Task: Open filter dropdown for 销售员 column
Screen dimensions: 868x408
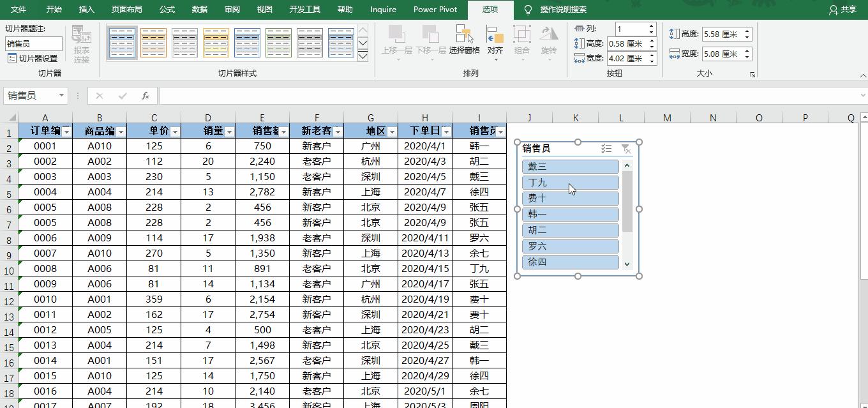Action: coord(500,132)
